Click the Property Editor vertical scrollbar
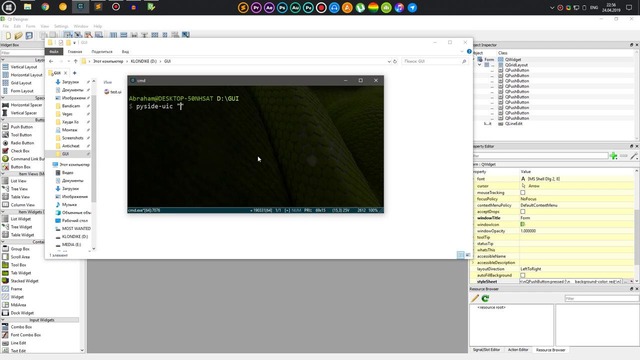This screenshot has height=360, width=640. click(x=637, y=237)
